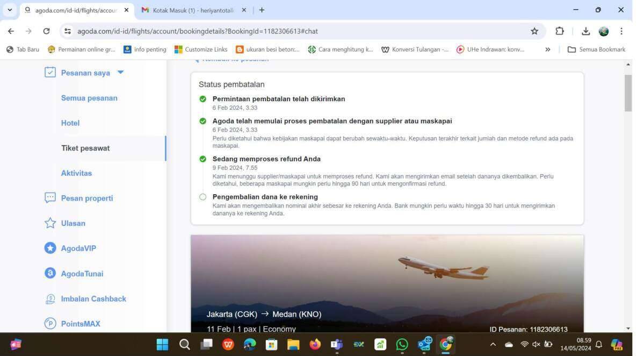Image resolution: width=644 pixels, height=356 pixels.
Task: Click the AgodaVIP star badge icon
Action: coord(50,248)
